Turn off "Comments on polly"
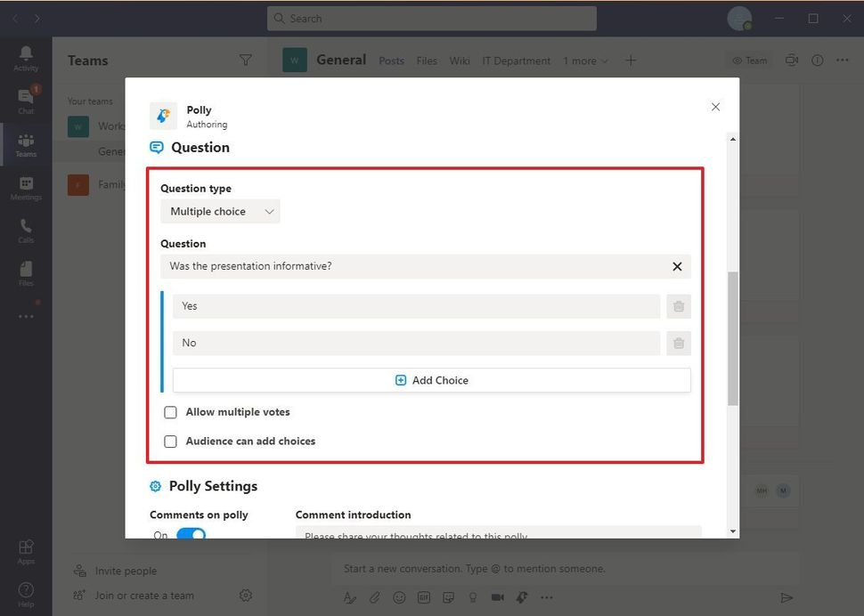 190,534
